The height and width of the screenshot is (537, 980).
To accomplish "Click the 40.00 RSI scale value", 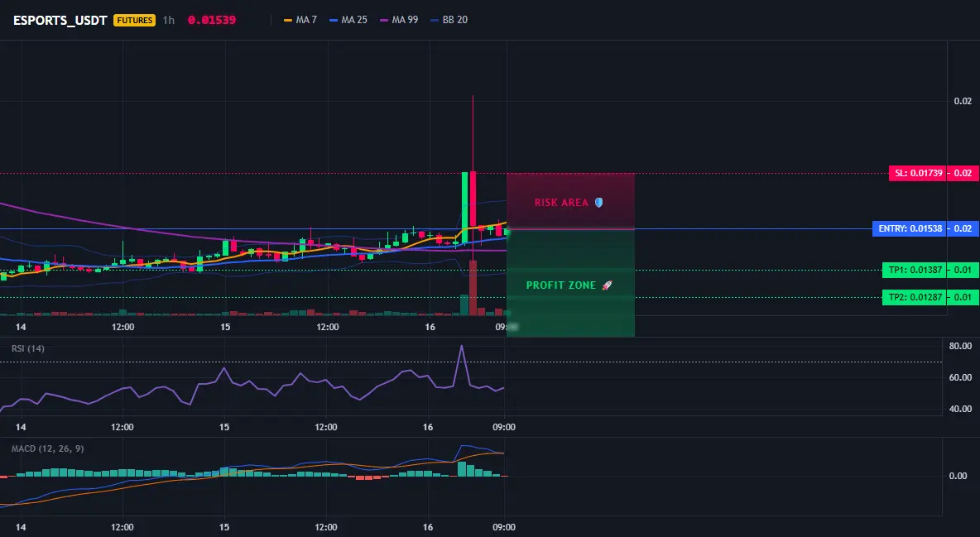I will [x=960, y=409].
